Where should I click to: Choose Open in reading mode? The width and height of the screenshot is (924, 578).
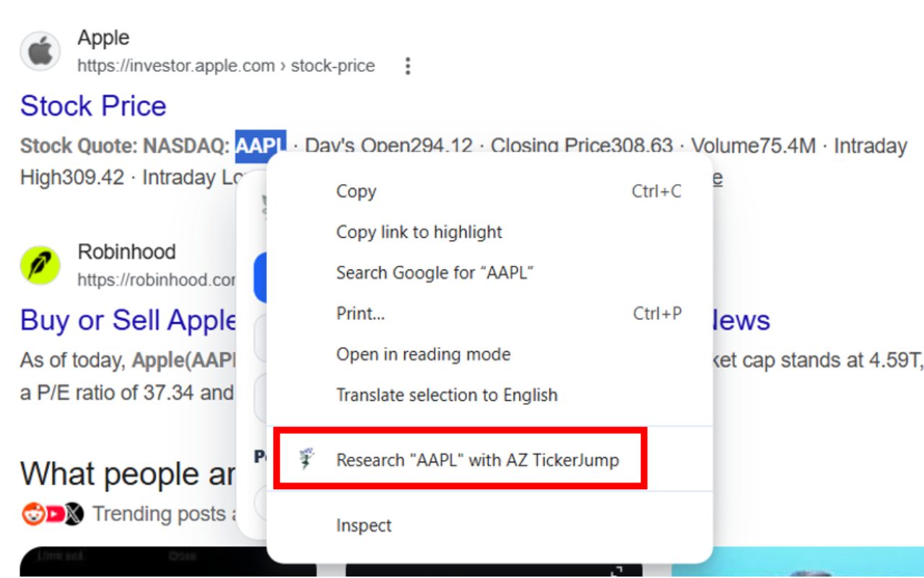click(489, 354)
